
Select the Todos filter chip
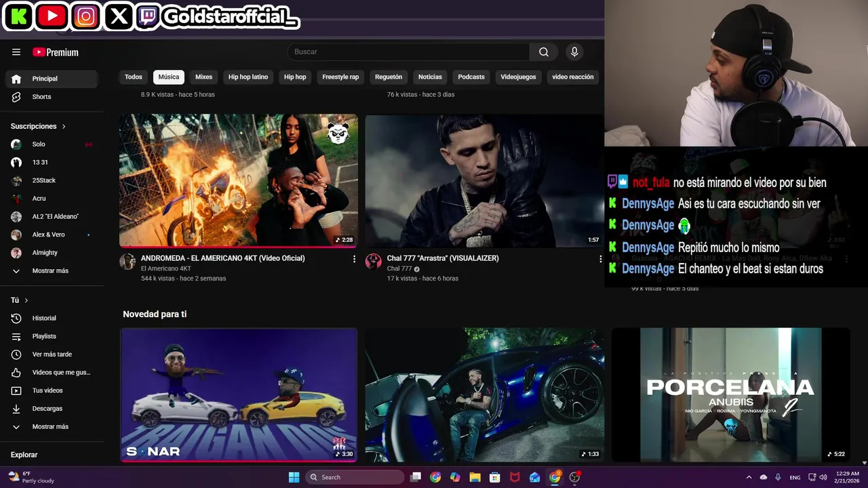[x=134, y=77]
